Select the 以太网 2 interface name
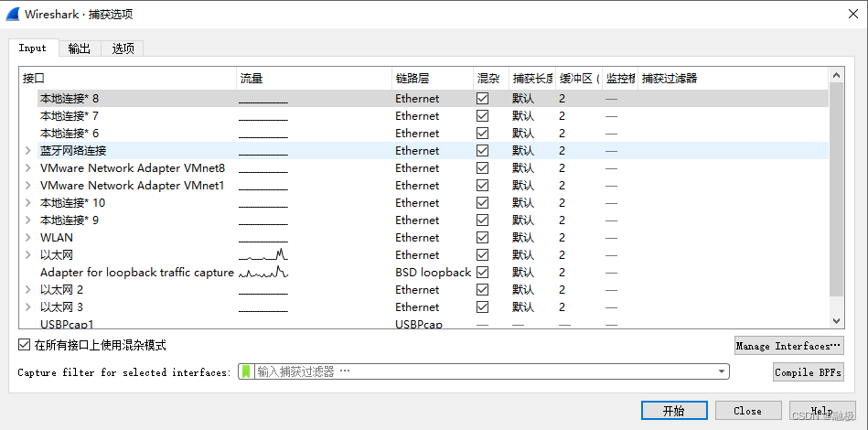Screen dimensions: 868x430 [x=61, y=289]
